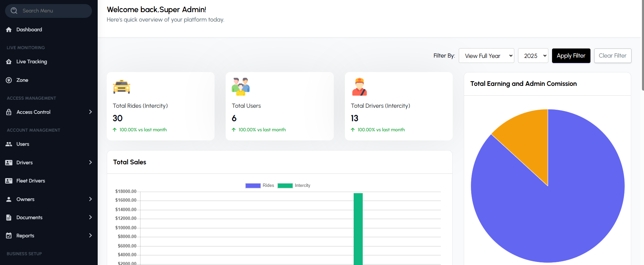This screenshot has width=644, height=265.
Task: Expand the Drivers submenu chevron
Action: (90, 162)
